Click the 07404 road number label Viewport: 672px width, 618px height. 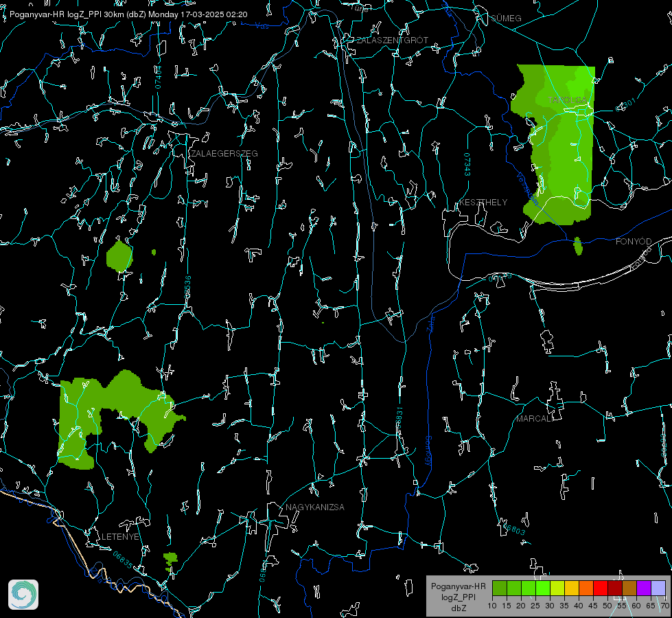point(159,77)
